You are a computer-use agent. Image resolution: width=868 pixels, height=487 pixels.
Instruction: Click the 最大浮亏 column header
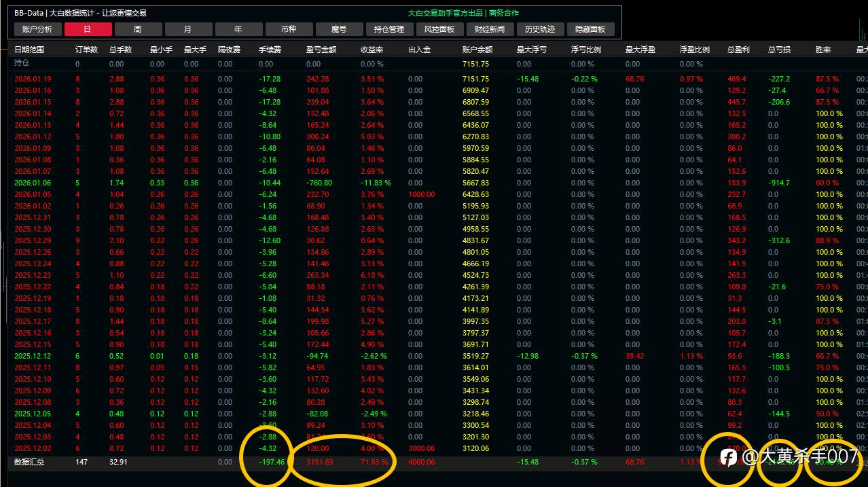pyautogui.click(x=532, y=50)
